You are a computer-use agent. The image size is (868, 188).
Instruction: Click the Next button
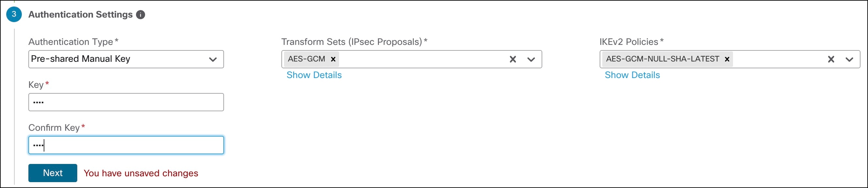pyautogui.click(x=52, y=173)
